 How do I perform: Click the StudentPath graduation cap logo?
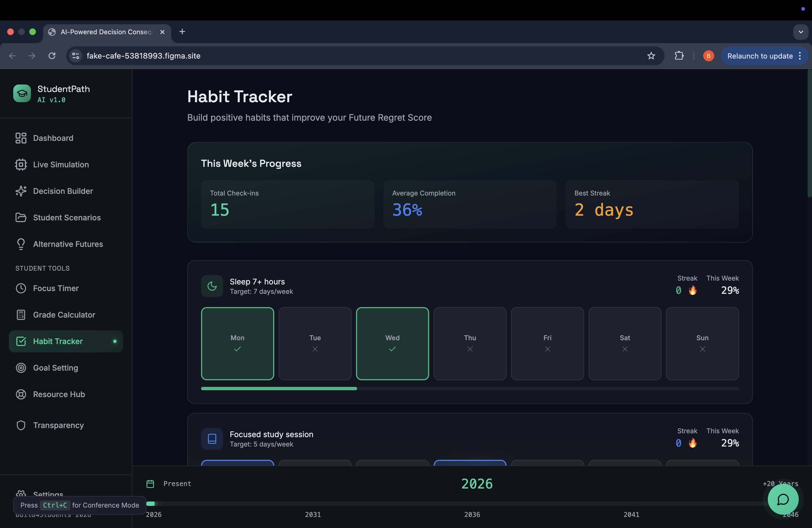[22, 93]
